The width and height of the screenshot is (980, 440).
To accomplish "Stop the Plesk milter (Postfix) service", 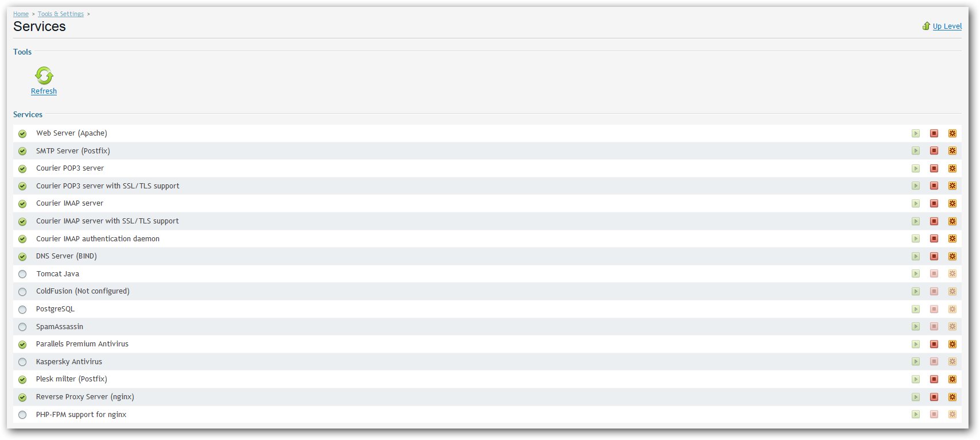I will 934,379.
